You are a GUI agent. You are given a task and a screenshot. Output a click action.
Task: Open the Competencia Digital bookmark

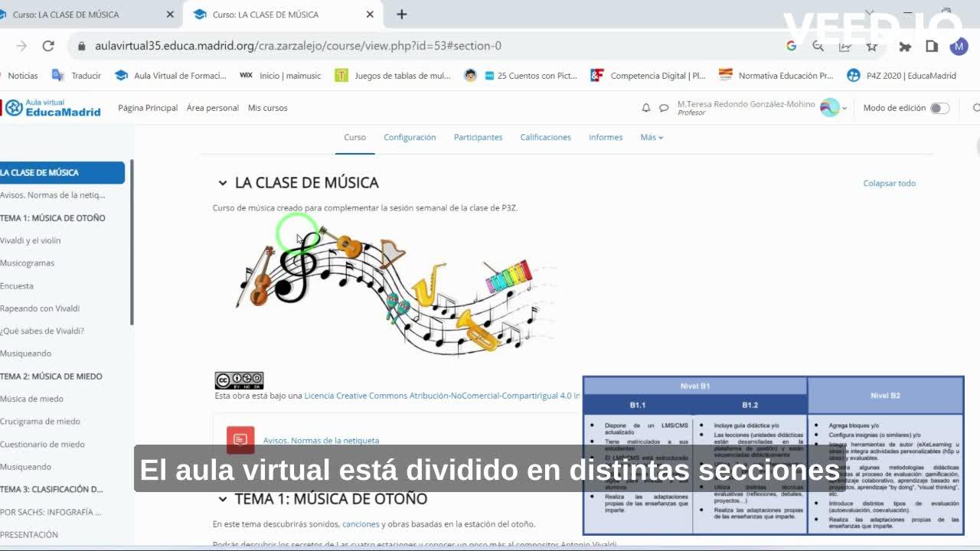pyautogui.click(x=648, y=76)
